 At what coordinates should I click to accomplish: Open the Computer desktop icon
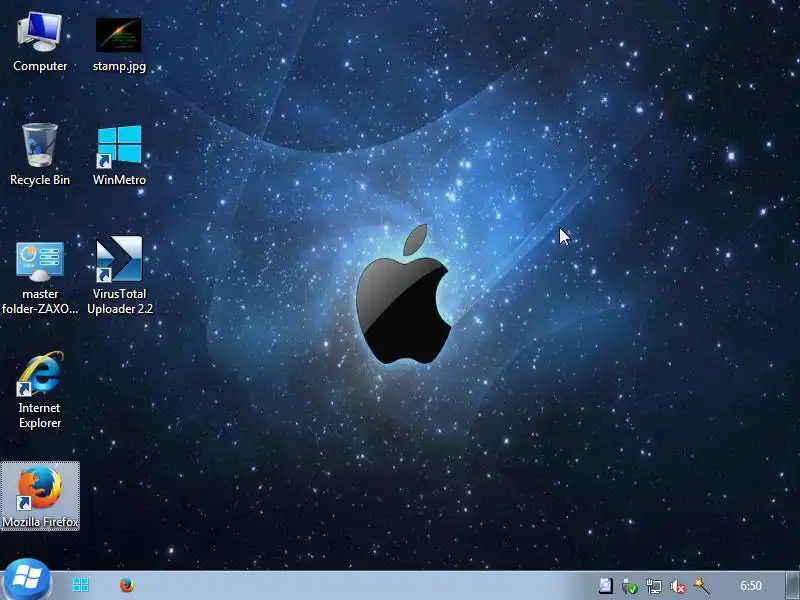[40, 42]
